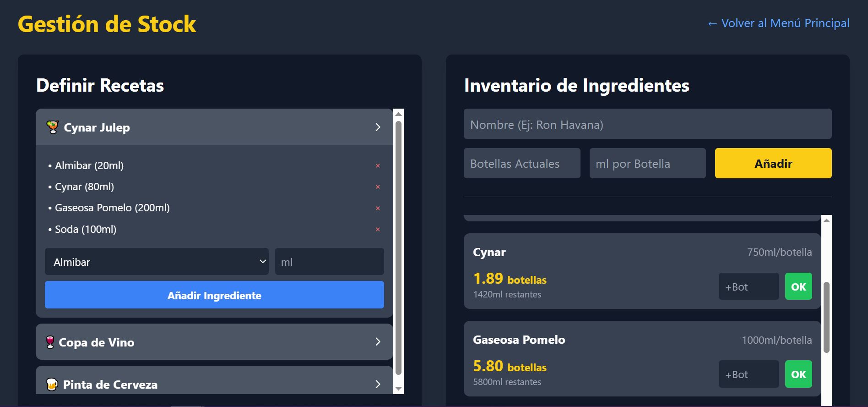Click the wine glass icon for Copa de Vino

(50, 342)
